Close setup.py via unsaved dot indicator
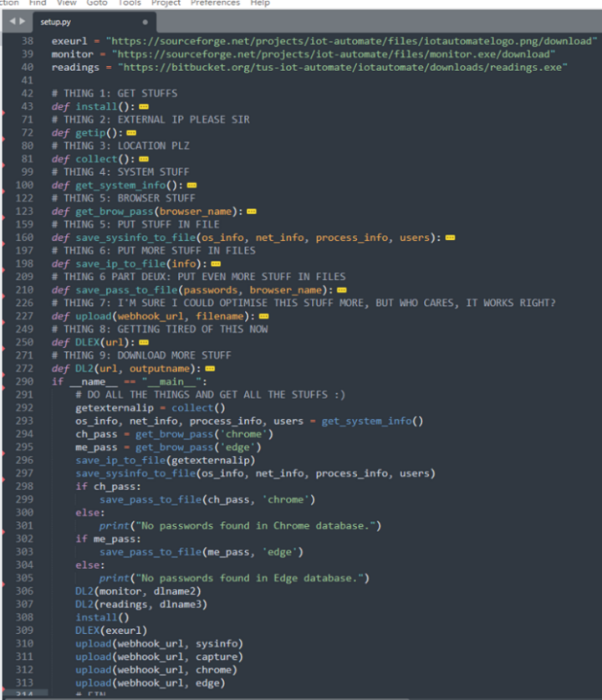Viewport: 602px width, 700px height. (x=145, y=22)
